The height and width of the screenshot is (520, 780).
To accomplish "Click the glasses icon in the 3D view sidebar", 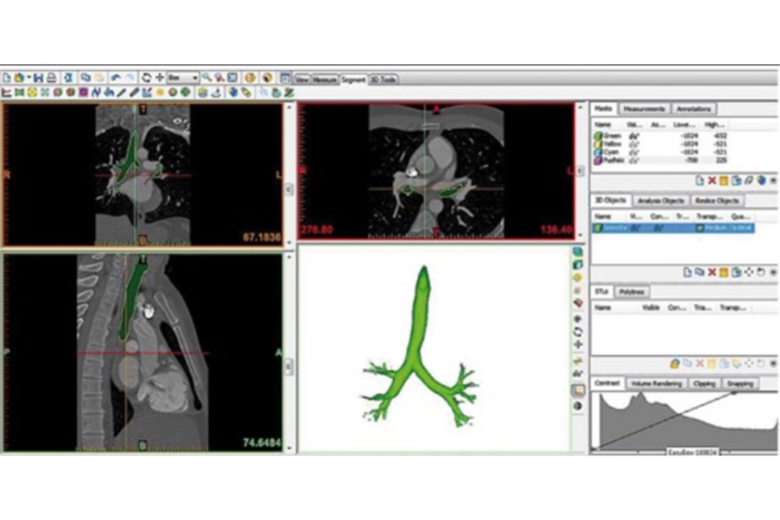I will coord(578,373).
